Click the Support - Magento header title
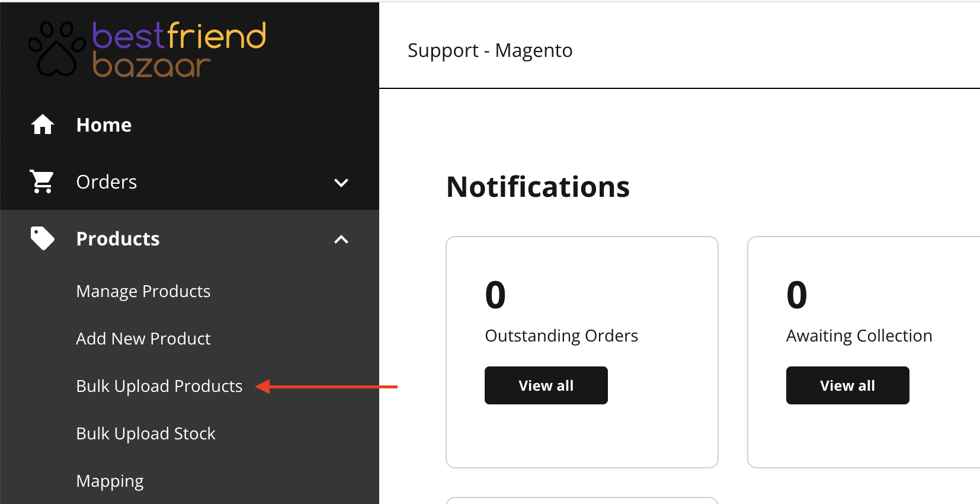Screen dimensions: 980x504 (x=490, y=50)
